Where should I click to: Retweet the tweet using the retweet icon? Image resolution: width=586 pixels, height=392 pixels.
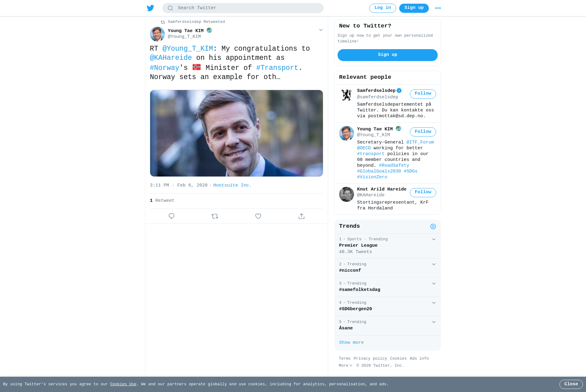click(x=215, y=216)
